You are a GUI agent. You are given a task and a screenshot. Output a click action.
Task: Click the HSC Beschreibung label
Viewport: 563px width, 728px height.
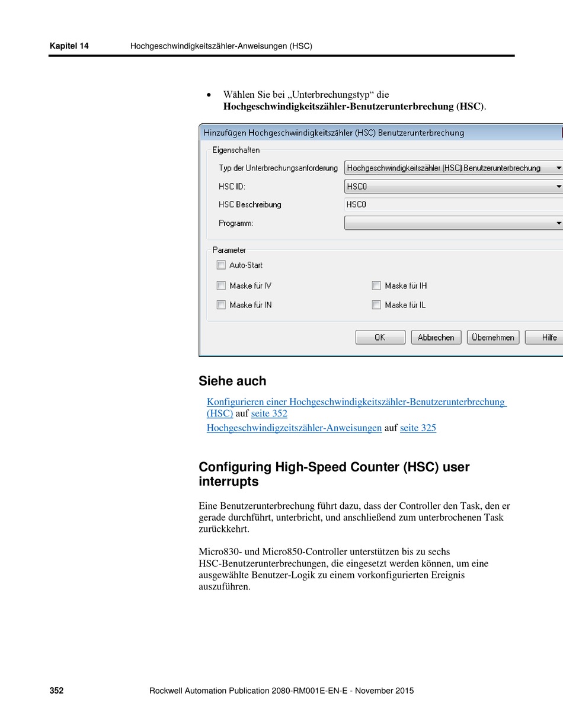[x=250, y=205]
